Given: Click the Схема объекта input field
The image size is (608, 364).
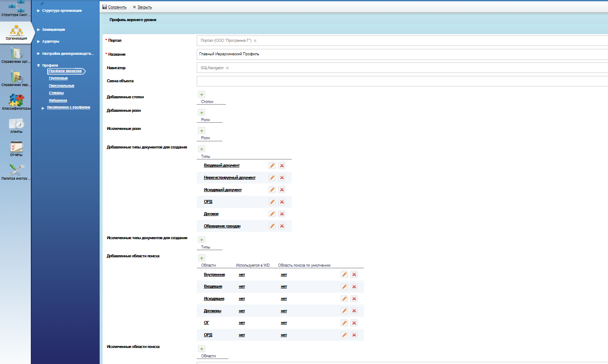Looking at the screenshot, I should coord(402,81).
